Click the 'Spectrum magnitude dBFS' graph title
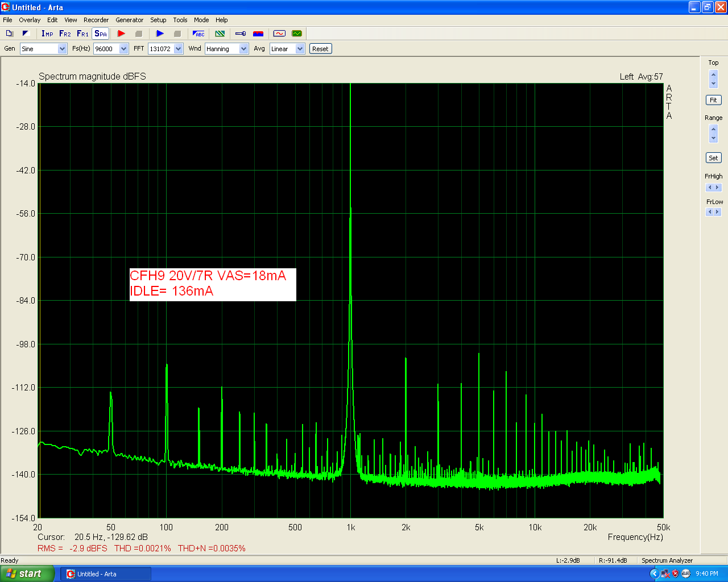Viewport: 728px width, 582px height. point(92,76)
